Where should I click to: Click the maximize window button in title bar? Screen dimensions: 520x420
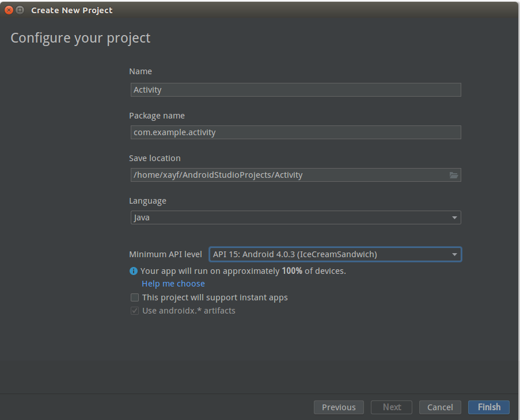point(20,10)
